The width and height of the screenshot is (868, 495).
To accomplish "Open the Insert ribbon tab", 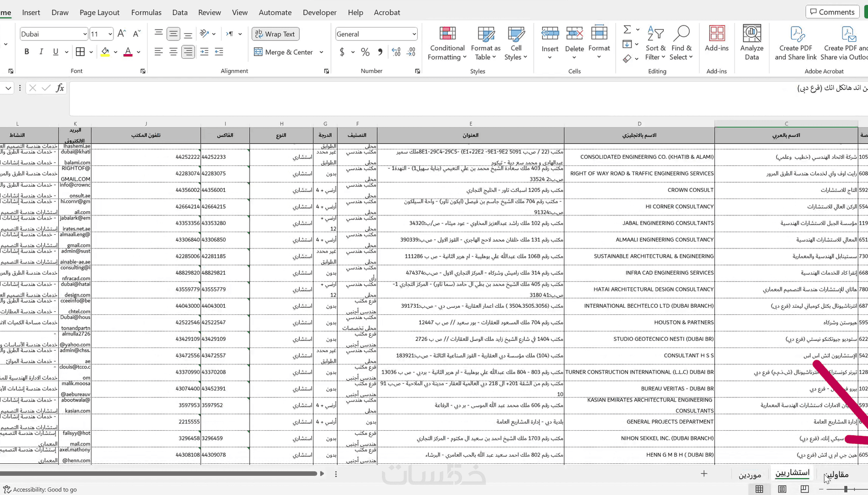I will pos(31,12).
